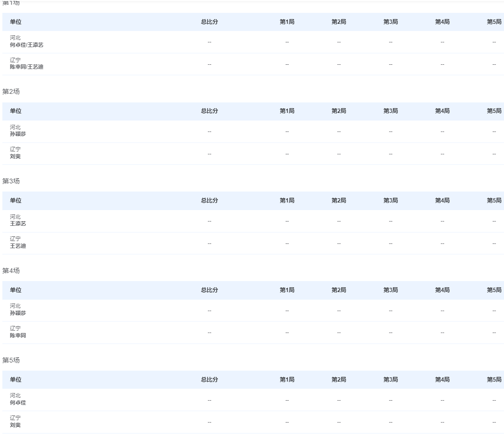504x434 pixels.
Task: Click 辽宁 team label above 陈幸同/王艺迪
Action: pyautogui.click(x=15, y=60)
